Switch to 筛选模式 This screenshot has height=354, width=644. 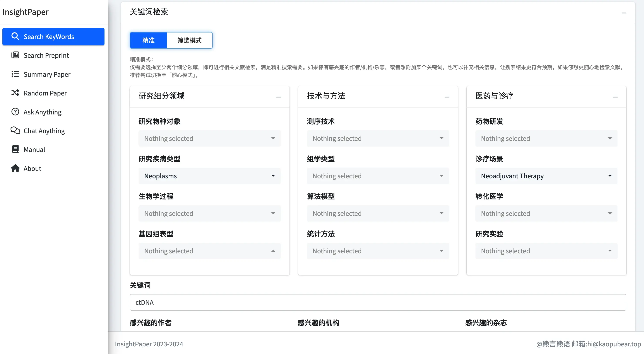(x=190, y=40)
